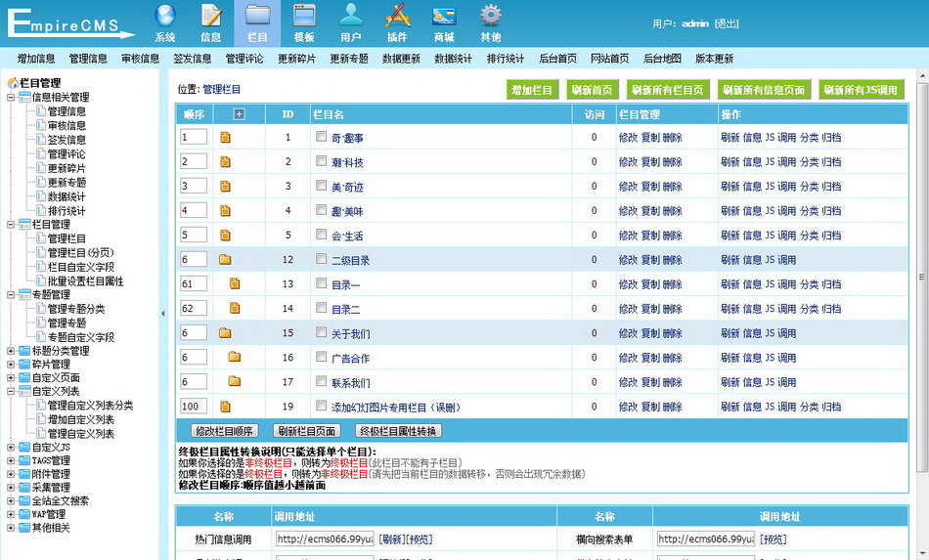This screenshot has width=929, height=560.
Task: Click the green 增加栏目 button
Action: click(x=532, y=90)
